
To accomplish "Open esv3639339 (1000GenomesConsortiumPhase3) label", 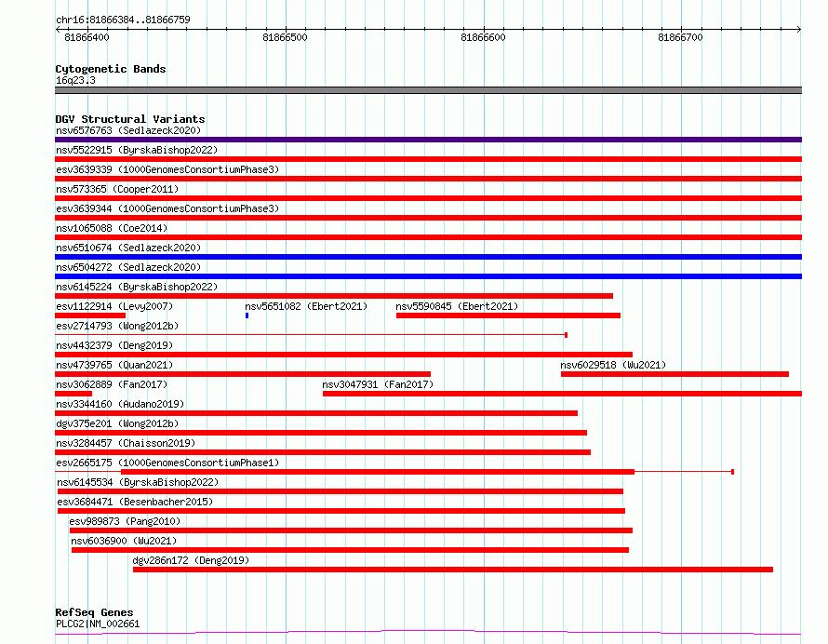I will point(167,169).
